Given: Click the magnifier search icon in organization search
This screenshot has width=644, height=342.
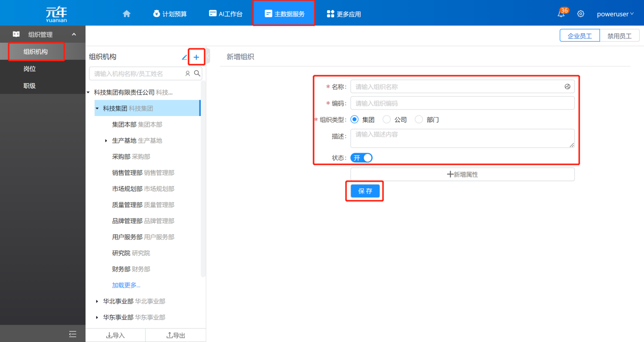Looking at the screenshot, I should 197,73.
